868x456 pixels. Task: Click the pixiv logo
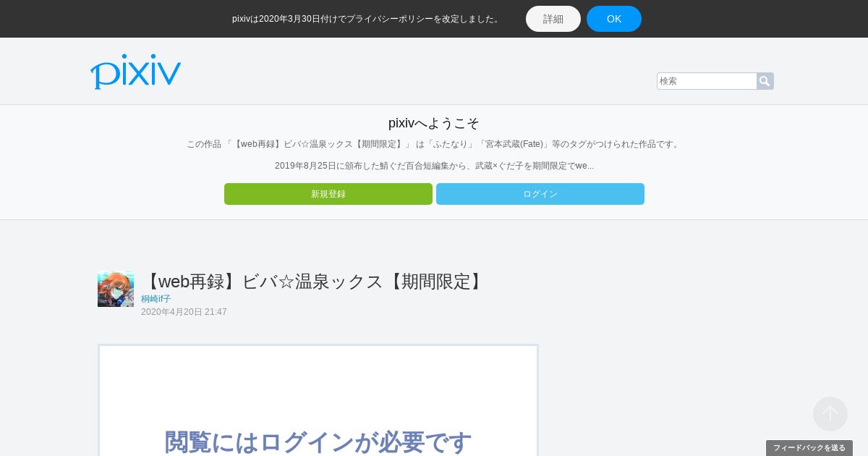point(135,71)
